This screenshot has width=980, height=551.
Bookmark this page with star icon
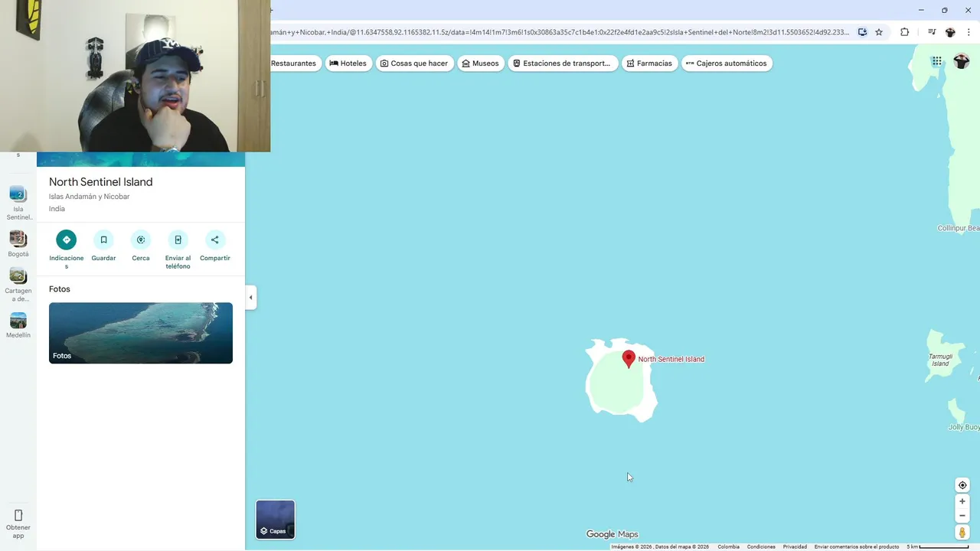(x=879, y=32)
